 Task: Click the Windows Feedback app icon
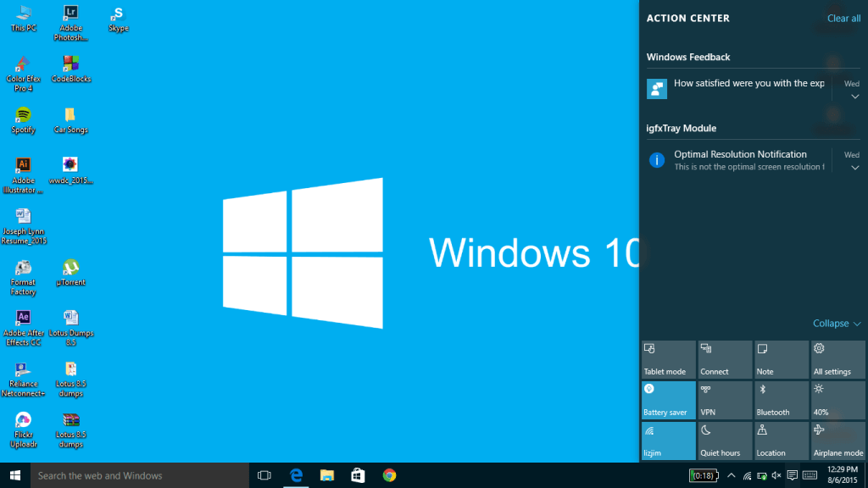[657, 89]
